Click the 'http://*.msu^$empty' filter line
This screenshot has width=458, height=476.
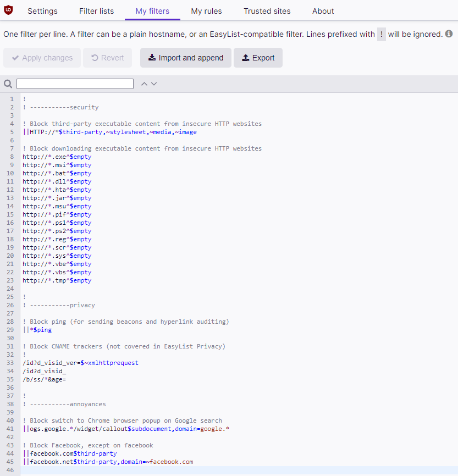click(57, 206)
